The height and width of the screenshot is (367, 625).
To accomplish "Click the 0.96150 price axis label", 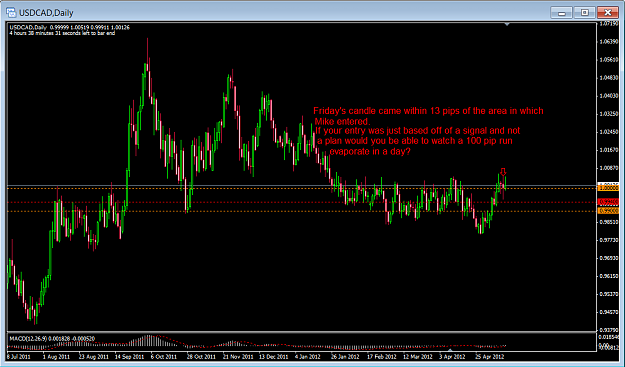I will click(x=609, y=276).
